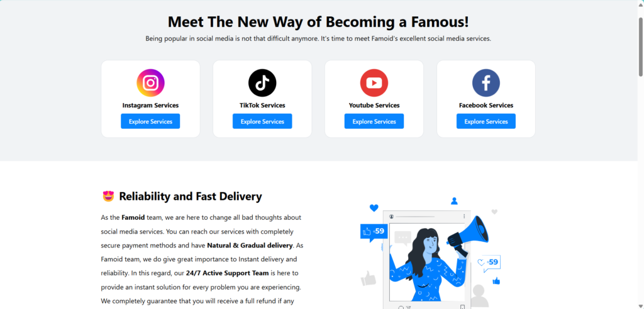
Task: Explore Services under TikTok Services
Action: [x=262, y=121]
